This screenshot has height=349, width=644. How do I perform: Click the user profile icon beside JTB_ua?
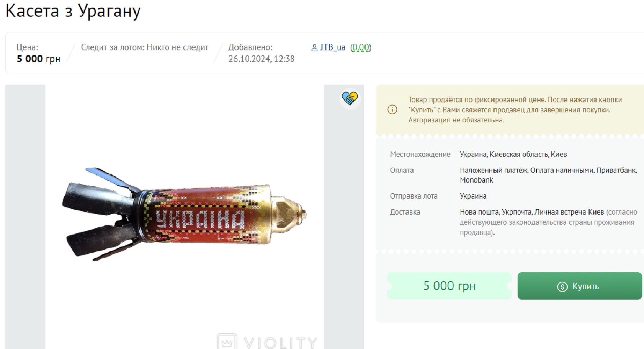pos(314,47)
